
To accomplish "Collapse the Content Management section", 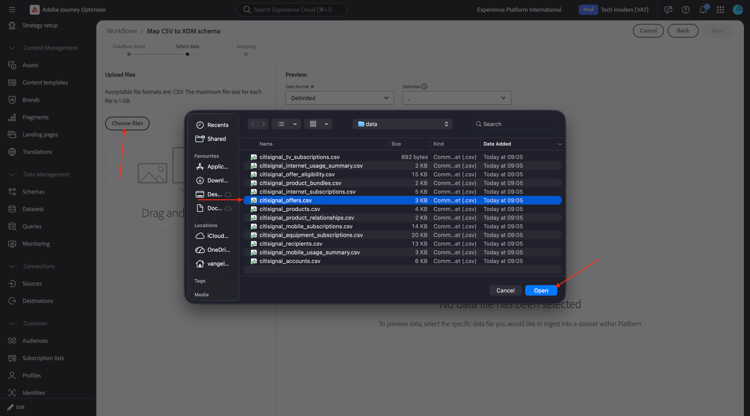I will [12, 48].
